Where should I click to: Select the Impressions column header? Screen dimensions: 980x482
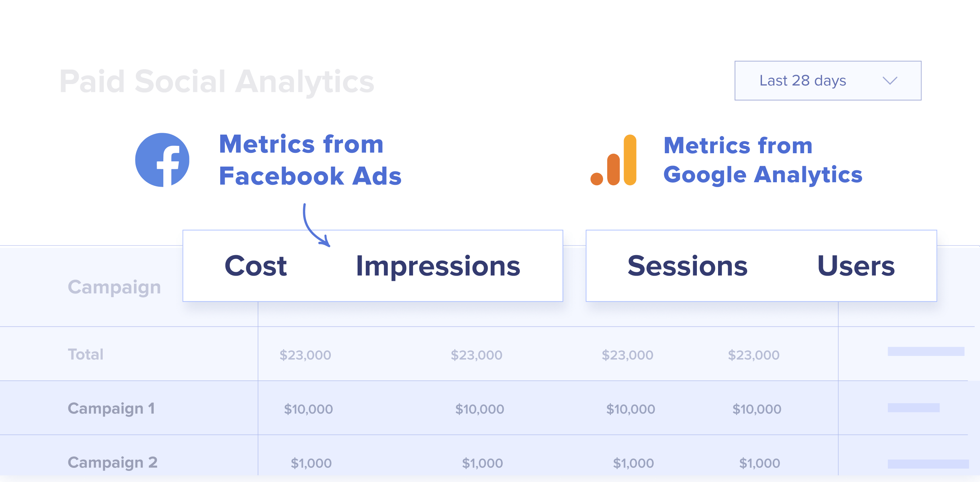(x=438, y=267)
